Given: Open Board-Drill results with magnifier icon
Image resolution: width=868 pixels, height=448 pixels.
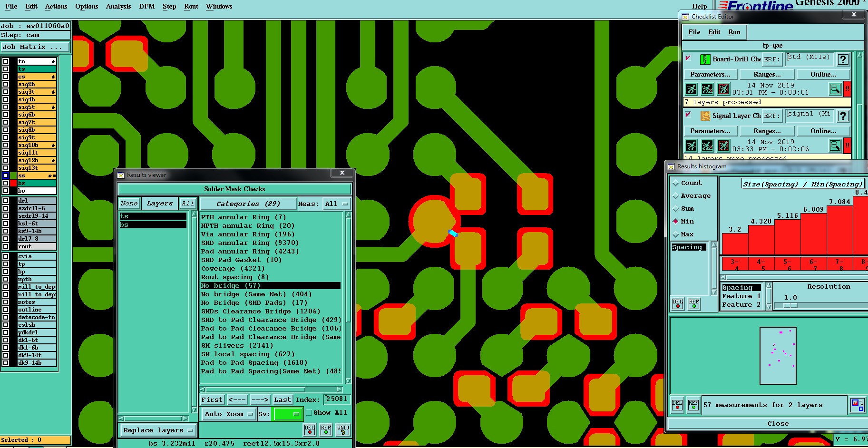Looking at the screenshot, I should click(x=835, y=89).
